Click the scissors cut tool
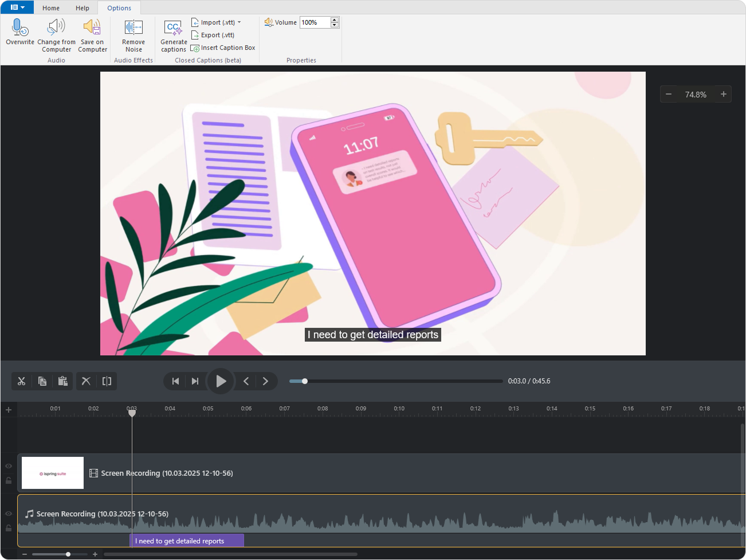 pos(22,381)
